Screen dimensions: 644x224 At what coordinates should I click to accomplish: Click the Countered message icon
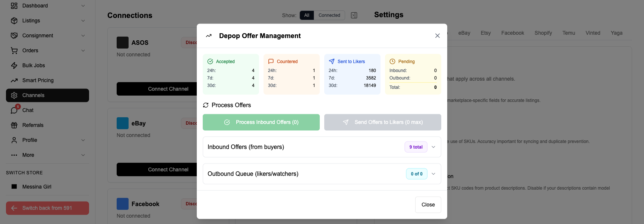(271, 62)
